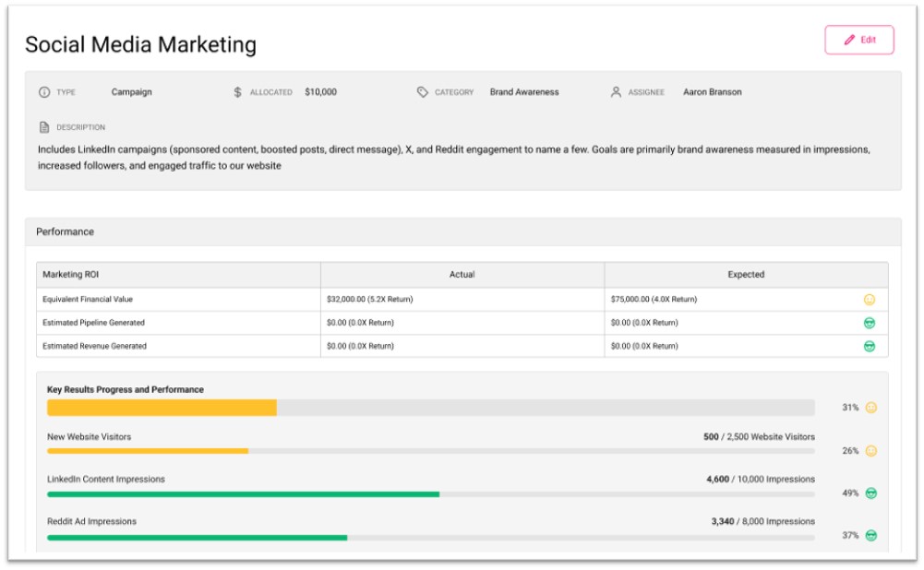Click the Edit button
The image size is (924, 570).
click(859, 40)
